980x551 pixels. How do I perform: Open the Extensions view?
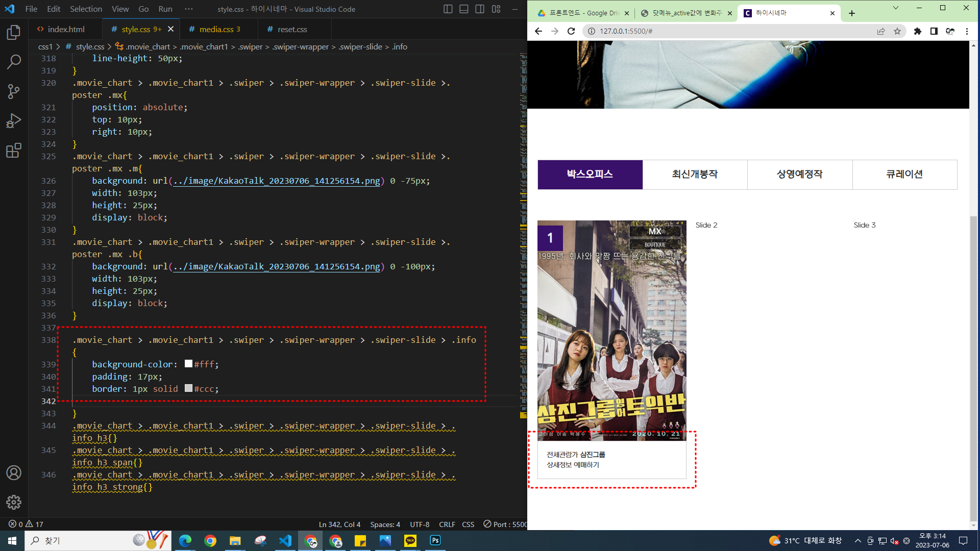[x=14, y=151]
